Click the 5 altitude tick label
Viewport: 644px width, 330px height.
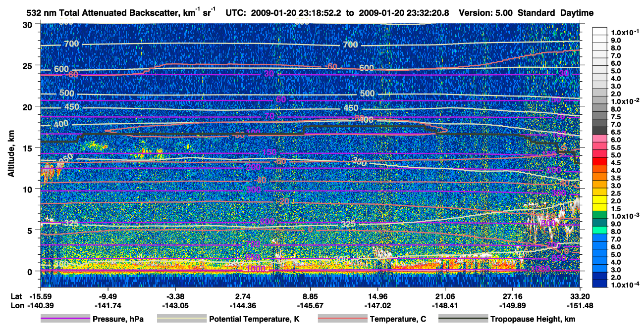(x=30, y=230)
